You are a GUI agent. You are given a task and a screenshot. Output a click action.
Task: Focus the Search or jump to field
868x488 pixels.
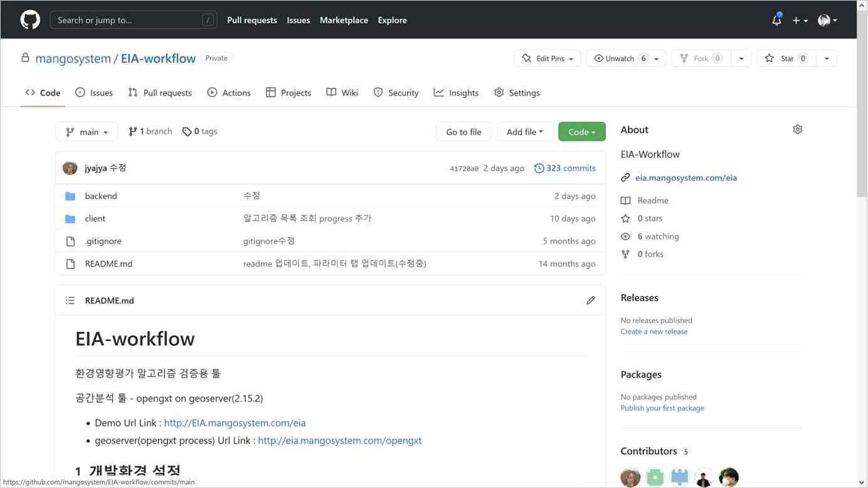[x=134, y=20]
